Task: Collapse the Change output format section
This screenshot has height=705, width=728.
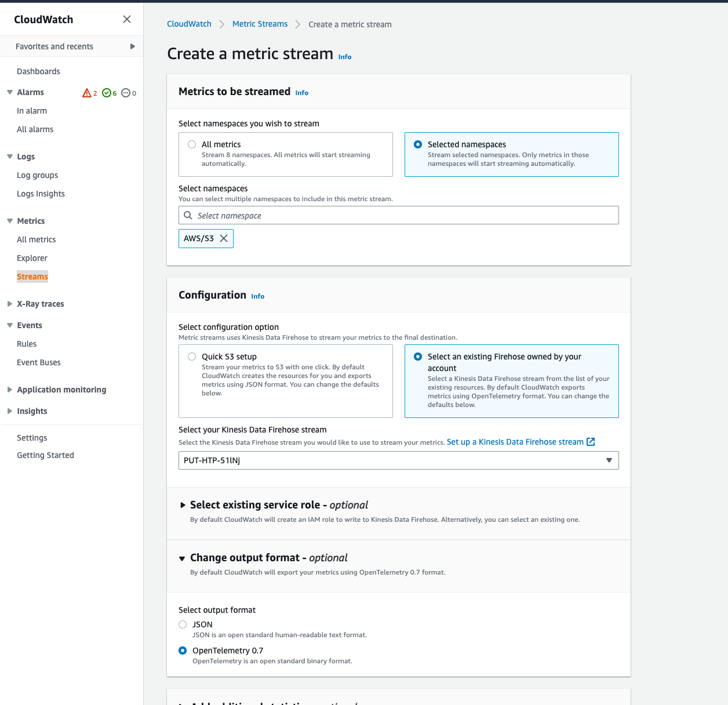Action: 183,558
